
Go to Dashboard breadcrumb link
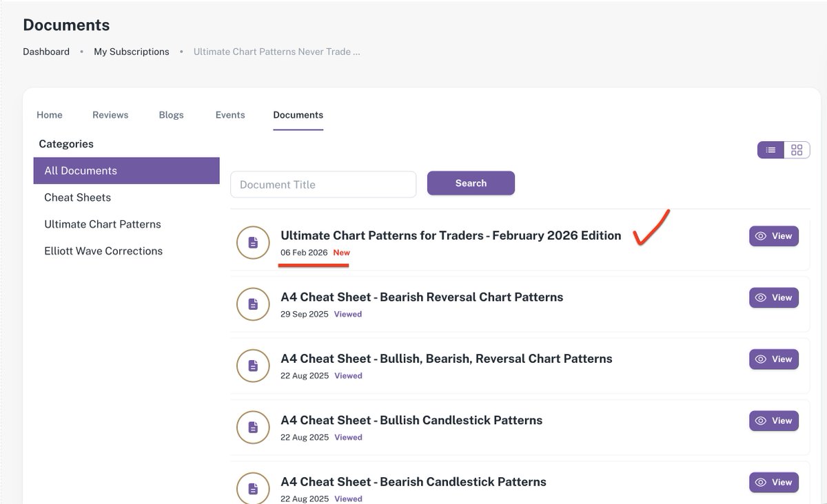coord(46,52)
